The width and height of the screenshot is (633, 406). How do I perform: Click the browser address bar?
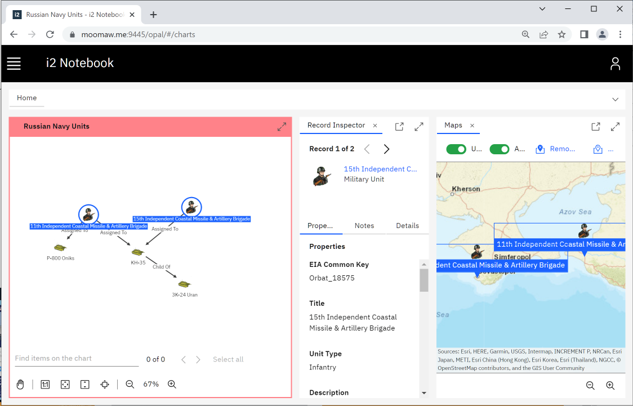pos(291,35)
